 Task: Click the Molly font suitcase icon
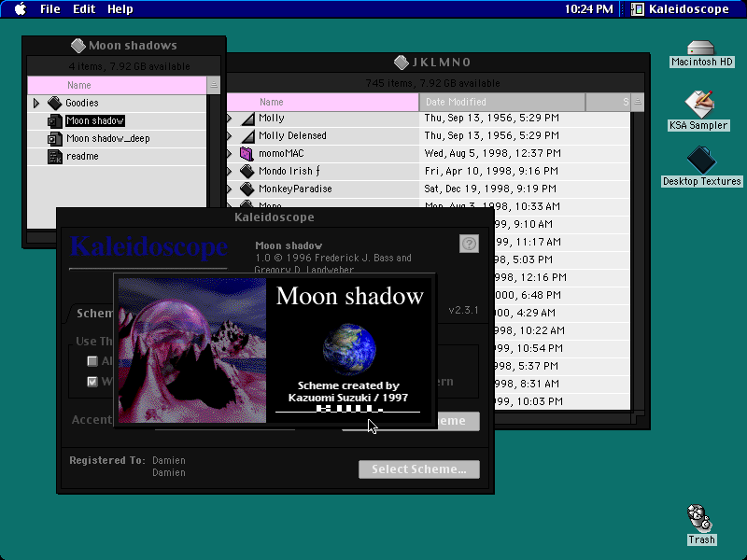click(247, 119)
